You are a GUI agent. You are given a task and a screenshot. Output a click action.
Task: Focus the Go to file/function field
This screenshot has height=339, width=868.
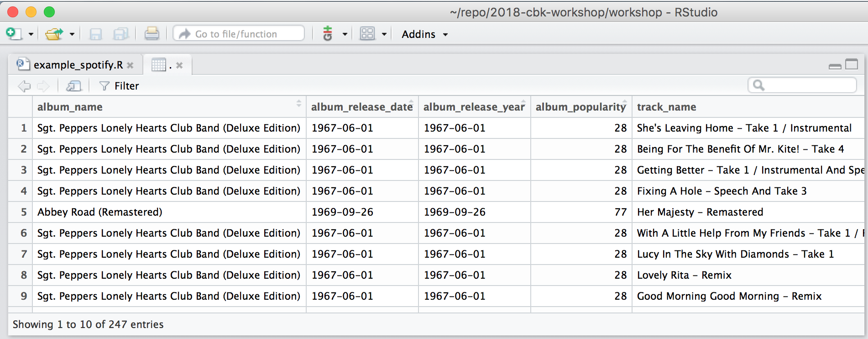click(239, 33)
